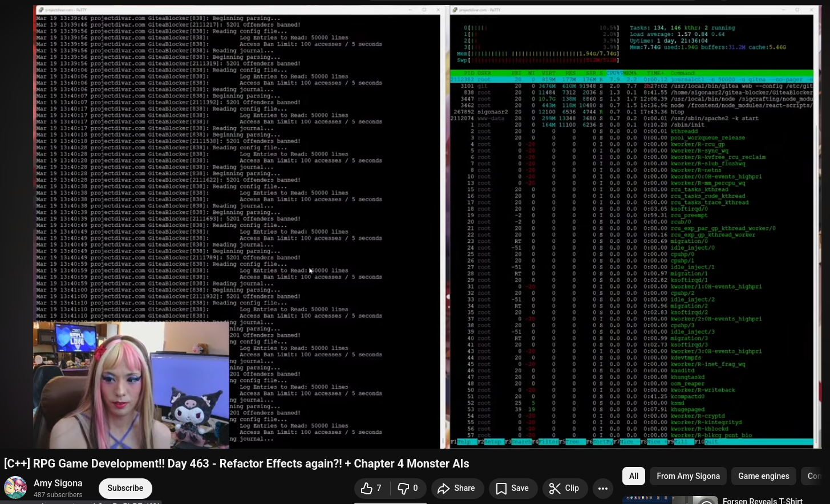Select the htop process row of sigonasr2
This screenshot has width=830, height=504.
coord(631,112)
